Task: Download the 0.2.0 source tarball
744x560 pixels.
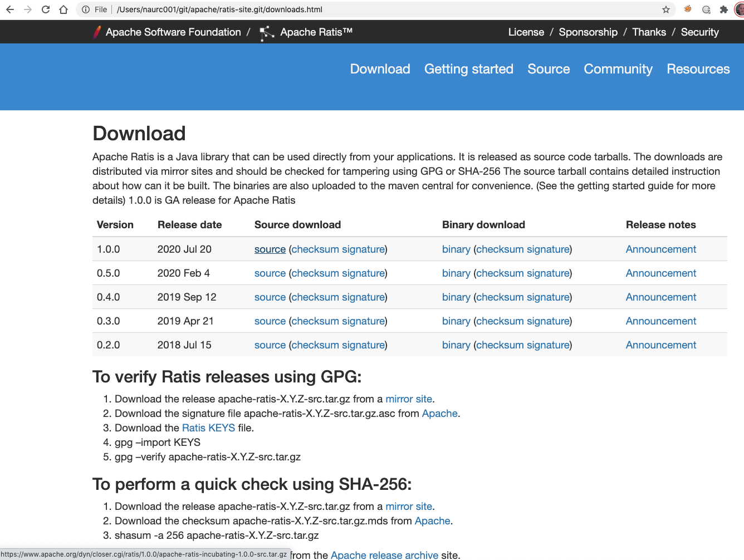Action: tap(270, 345)
